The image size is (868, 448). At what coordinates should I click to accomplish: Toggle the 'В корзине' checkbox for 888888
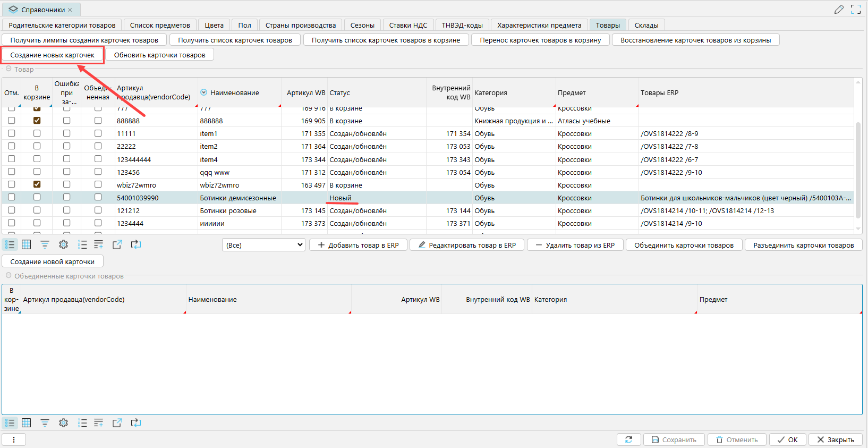tap(37, 121)
